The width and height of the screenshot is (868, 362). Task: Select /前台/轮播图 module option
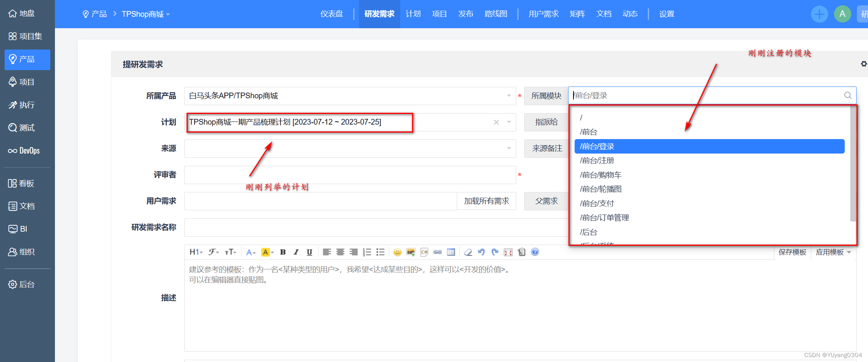[x=709, y=189]
